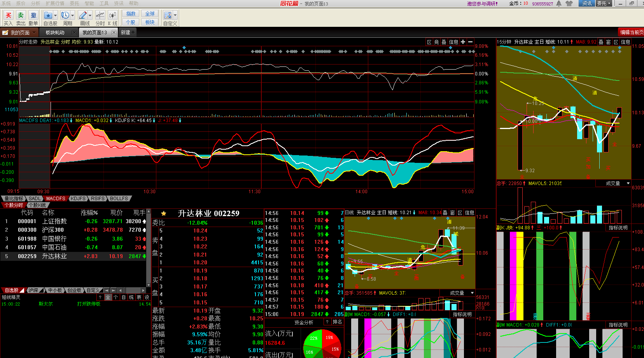Click the 自定义 customize icon

[168, 15]
